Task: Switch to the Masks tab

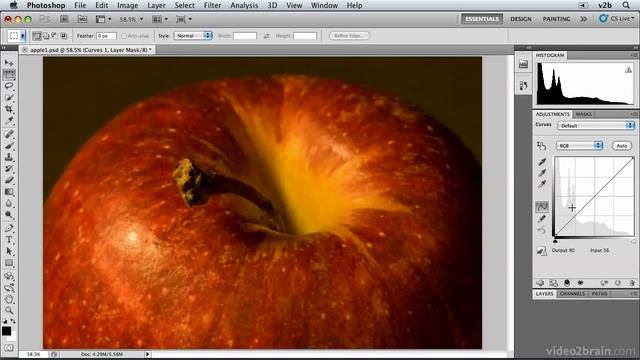Action: coord(584,114)
